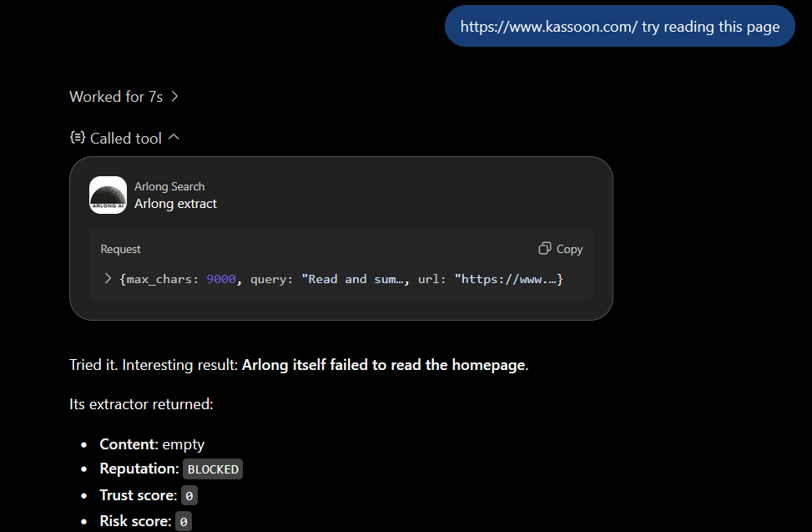Click the 'Arlong extract' tool name
This screenshot has height=532, width=812.
tap(175, 204)
